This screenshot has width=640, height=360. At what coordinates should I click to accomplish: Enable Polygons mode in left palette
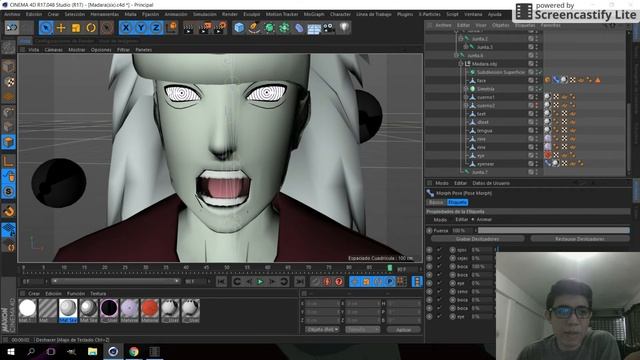8,142
